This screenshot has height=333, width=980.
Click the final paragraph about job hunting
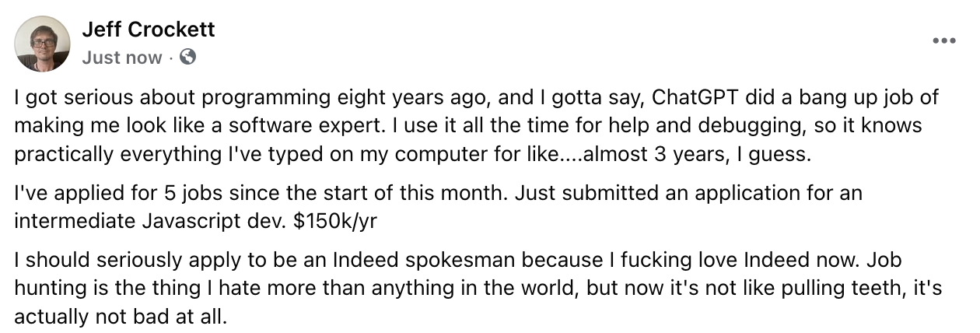tap(467, 288)
